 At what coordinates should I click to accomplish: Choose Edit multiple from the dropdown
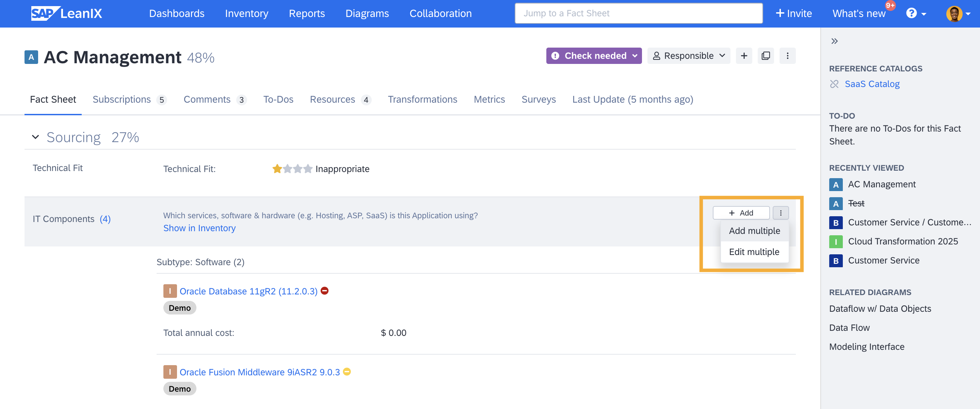click(x=754, y=252)
